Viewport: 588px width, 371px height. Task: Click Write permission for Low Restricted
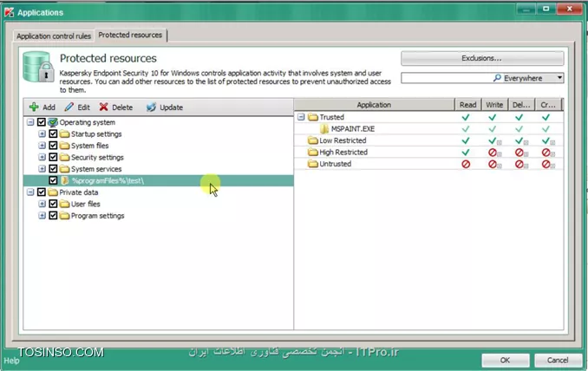point(493,141)
